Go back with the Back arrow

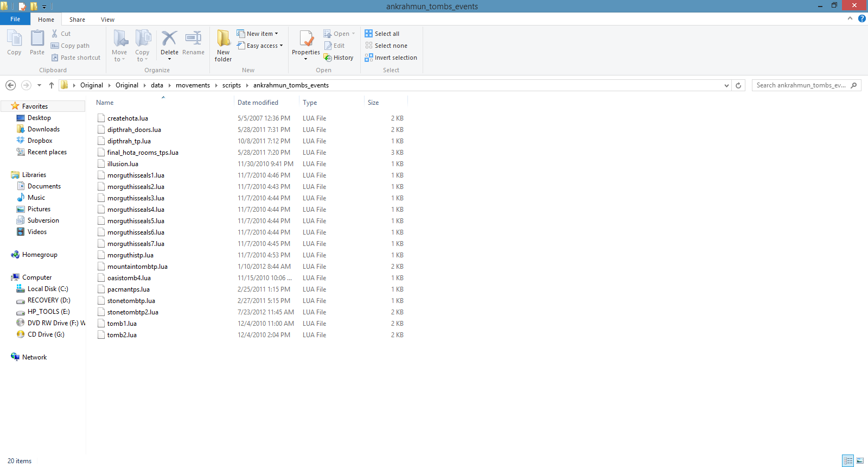[10, 85]
